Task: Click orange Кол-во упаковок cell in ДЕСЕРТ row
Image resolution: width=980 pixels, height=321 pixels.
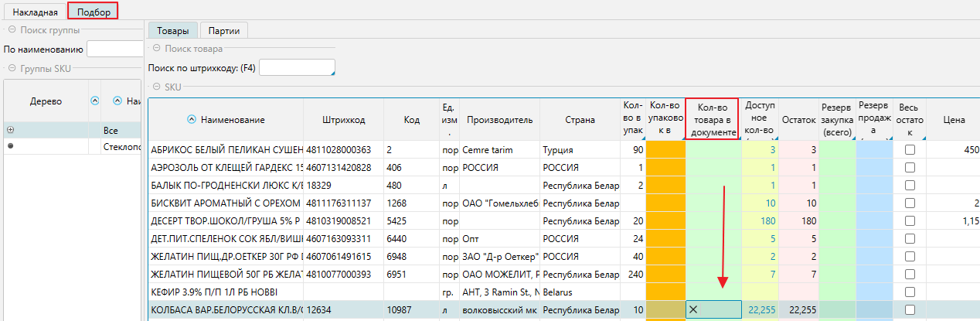Action: coord(665,220)
